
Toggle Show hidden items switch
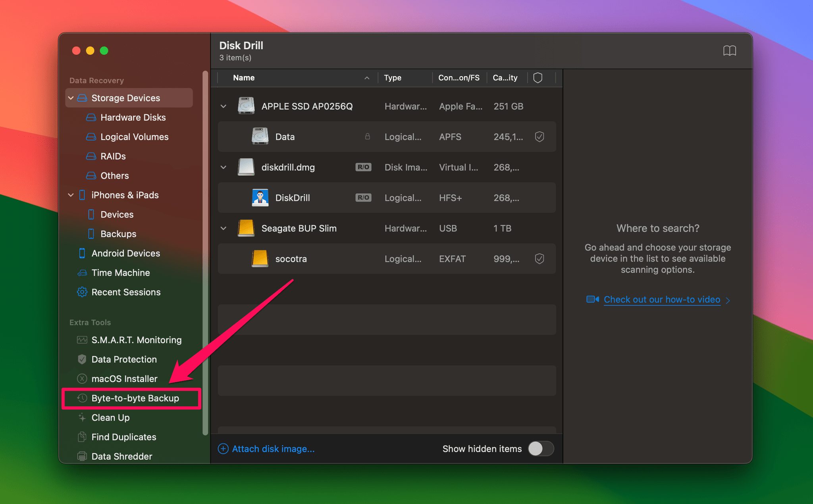pyautogui.click(x=541, y=448)
